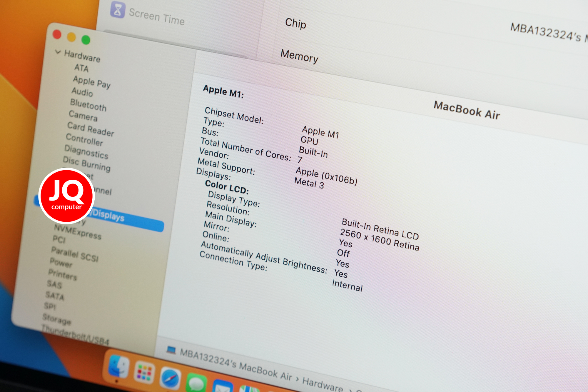Image resolution: width=588 pixels, height=392 pixels.
Task: Click the Mirror value Off
Action: 344,253
